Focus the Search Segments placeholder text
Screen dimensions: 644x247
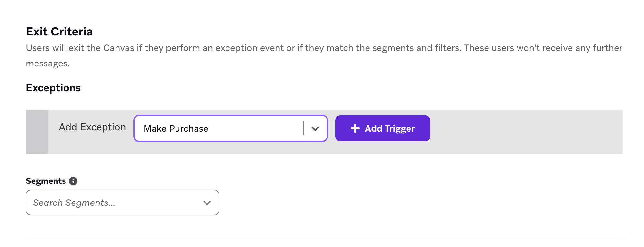(x=74, y=203)
